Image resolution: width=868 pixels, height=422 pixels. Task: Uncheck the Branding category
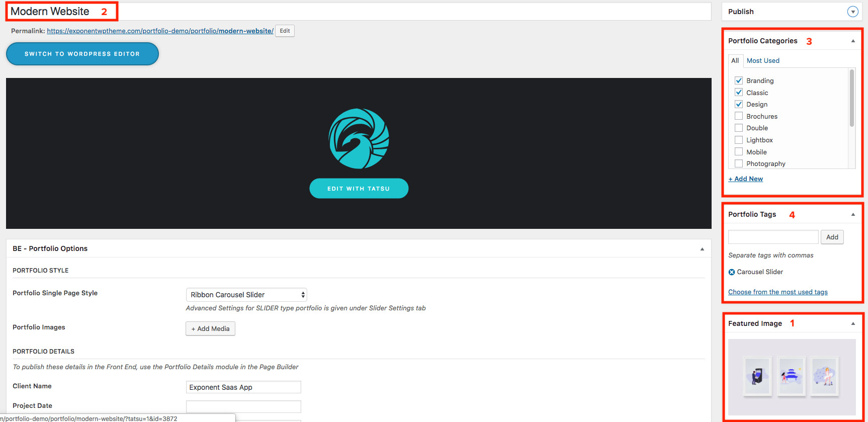(x=739, y=80)
